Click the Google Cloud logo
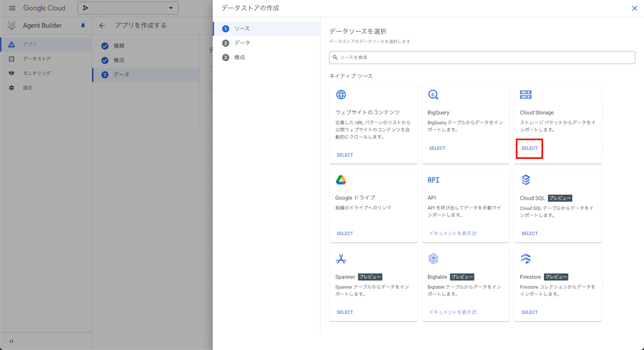Screen dimensions: 644x350 [44, 8]
